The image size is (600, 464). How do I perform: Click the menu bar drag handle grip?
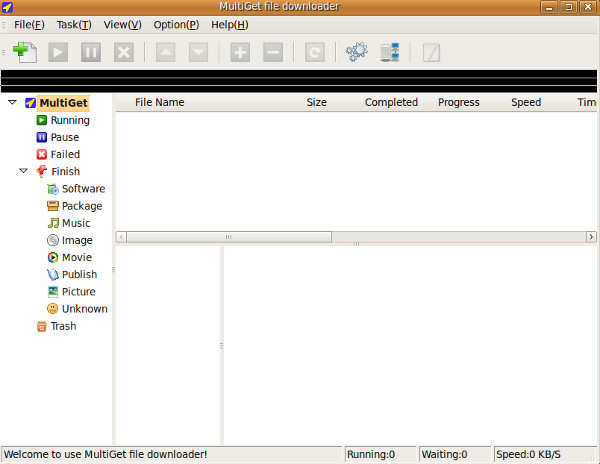point(3,25)
